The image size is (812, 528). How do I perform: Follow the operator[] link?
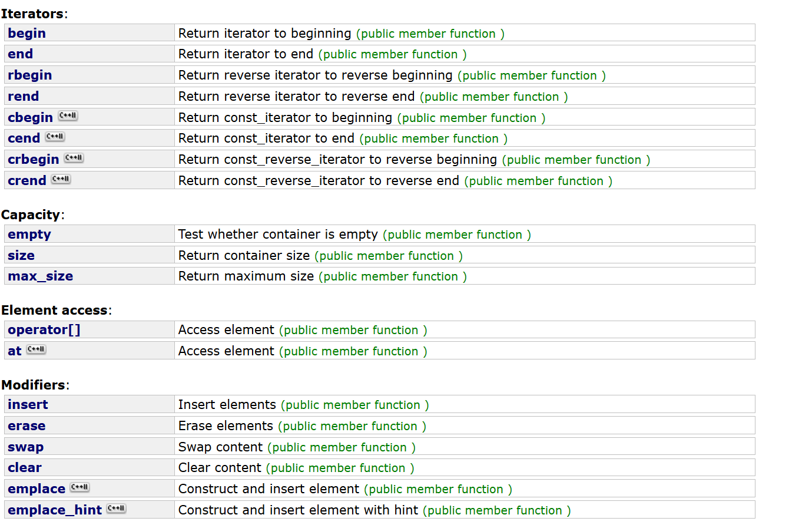(44, 330)
